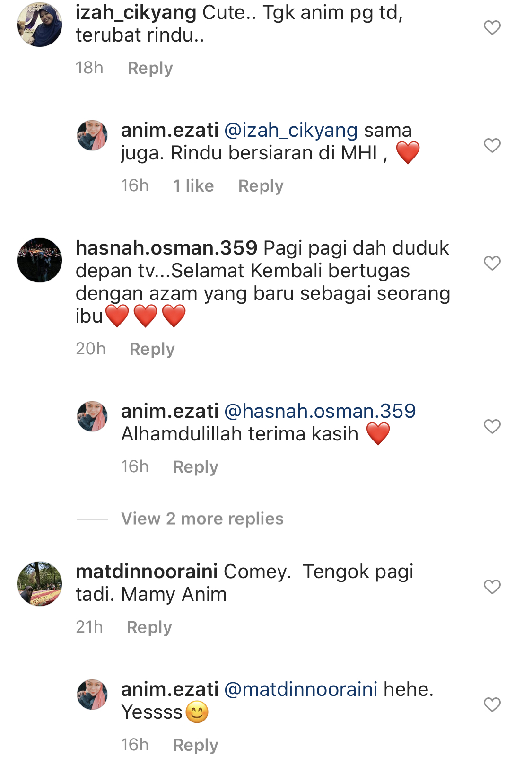Viewport: 532px width, 774px height.
Task: View the 1 like on anim.ezati's reply
Action: click(193, 186)
